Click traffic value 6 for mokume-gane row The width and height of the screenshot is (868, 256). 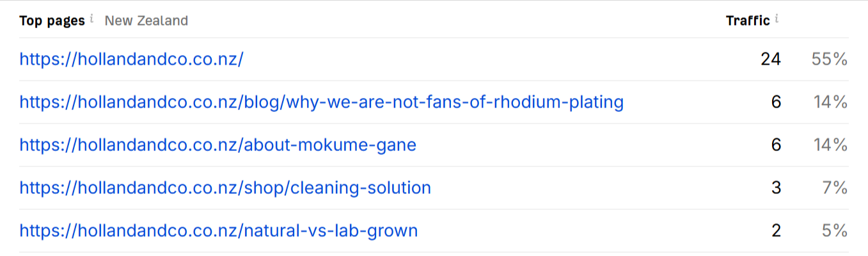tap(776, 145)
